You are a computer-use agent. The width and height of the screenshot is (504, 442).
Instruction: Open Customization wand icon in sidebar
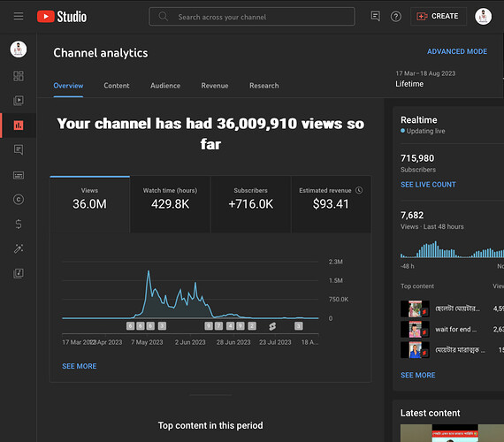click(19, 248)
